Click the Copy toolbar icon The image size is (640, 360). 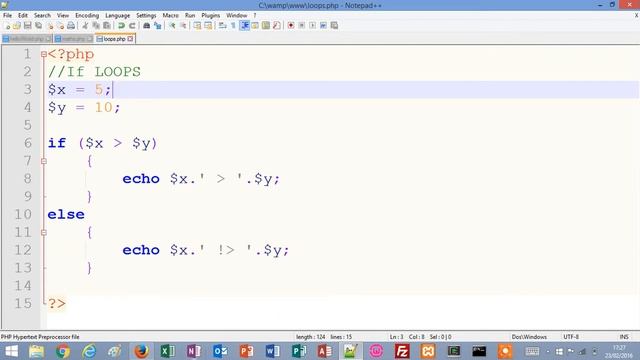pyautogui.click(x=96, y=26)
